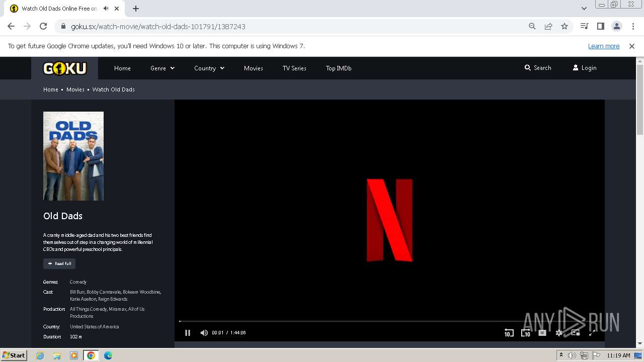Open Windows Start menu
This screenshot has width=644, height=362.
tap(14, 355)
